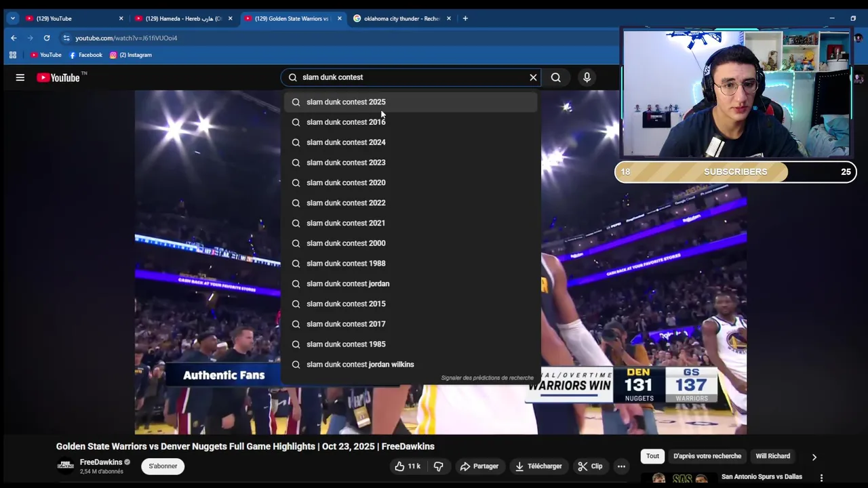868x488 pixels.
Task: Click Signaler des prédictions de recherche link
Action: [487, 378]
